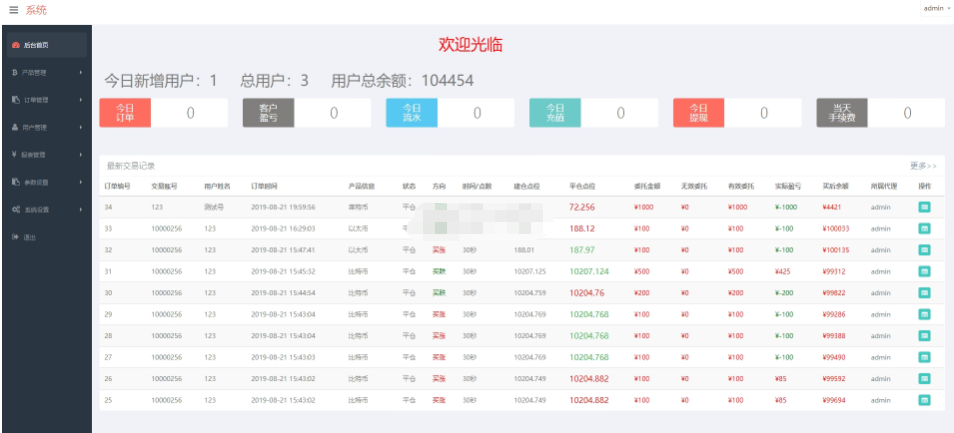Image resolution: width=954 pixels, height=433 pixels.
Task: Click the 更多>> link
Action: coord(923,165)
